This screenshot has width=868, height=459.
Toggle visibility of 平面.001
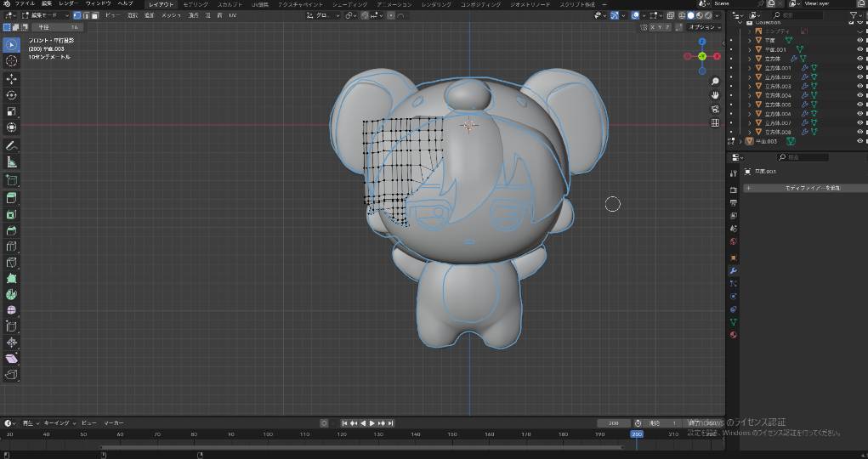[859, 49]
